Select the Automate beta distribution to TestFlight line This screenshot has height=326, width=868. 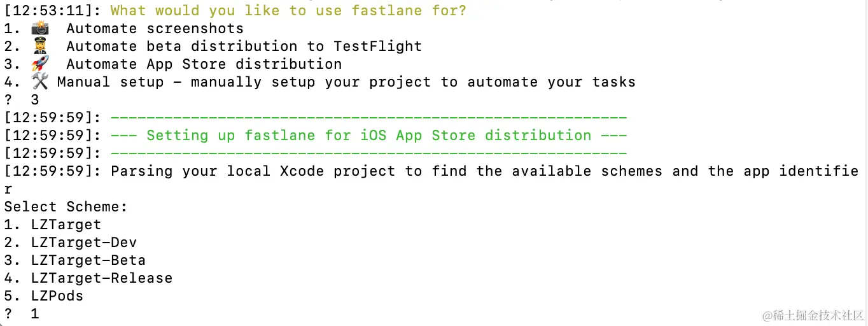coord(244,46)
